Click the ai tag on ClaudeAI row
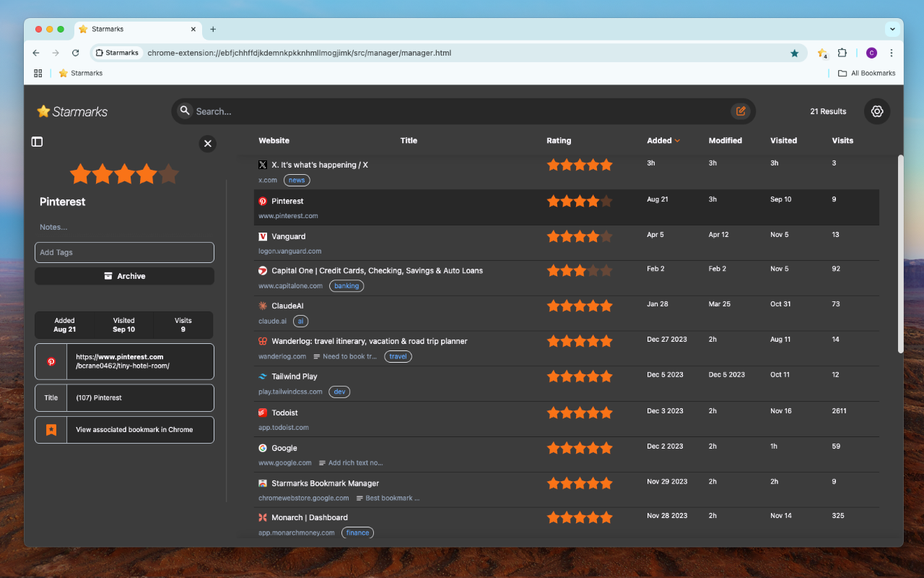 (x=300, y=321)
